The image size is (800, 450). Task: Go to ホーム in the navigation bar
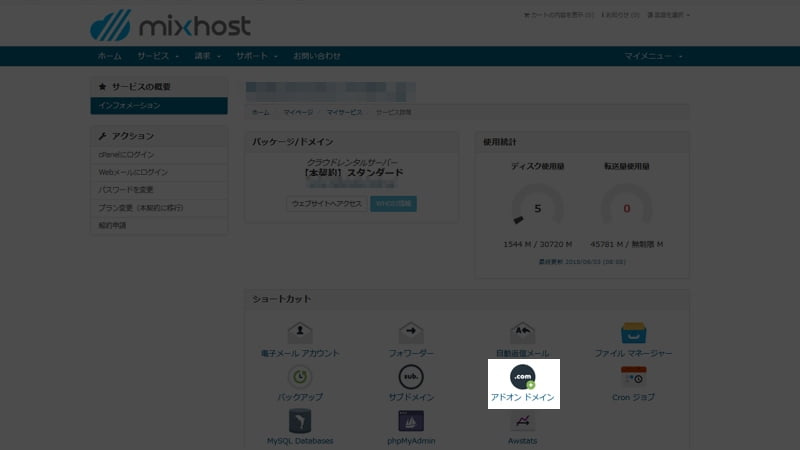(x=109, y=56)
